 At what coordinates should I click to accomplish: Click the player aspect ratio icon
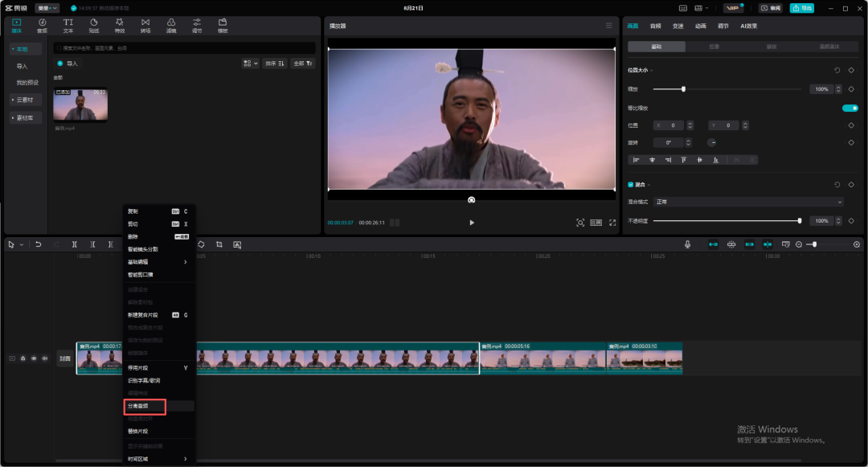(x=596, y=223)
